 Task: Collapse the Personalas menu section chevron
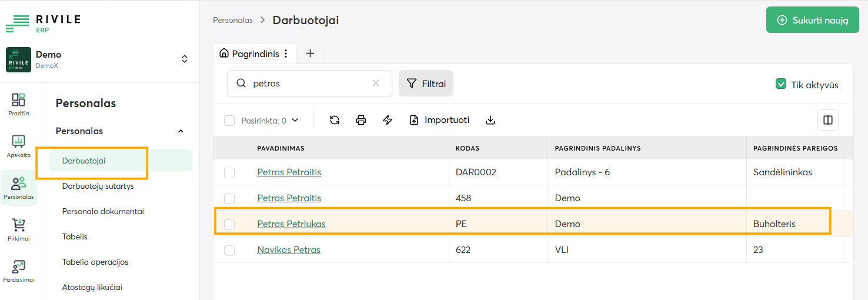click(x=181, y=131)
